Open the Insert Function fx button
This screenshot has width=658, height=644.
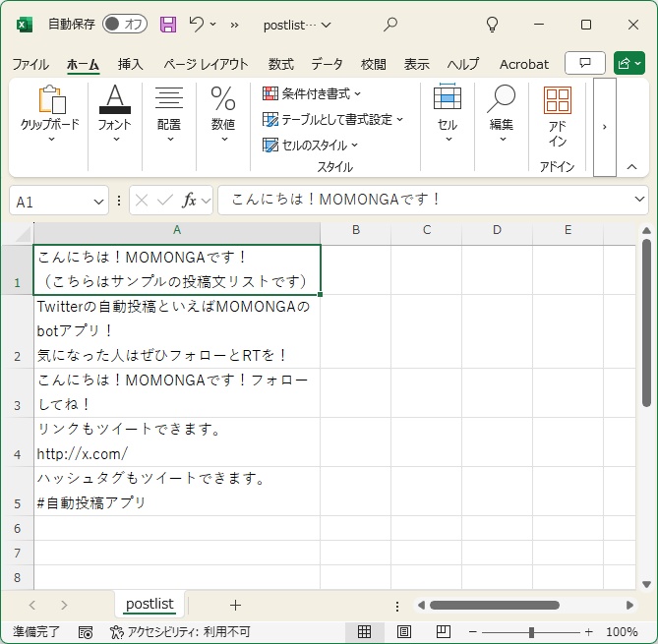tap(189, 201)
